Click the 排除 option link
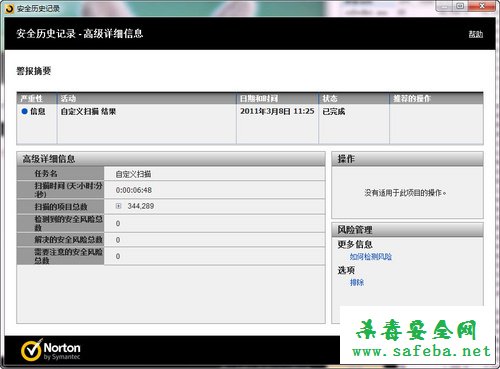The image size is (500, 369). coord(357,282)
